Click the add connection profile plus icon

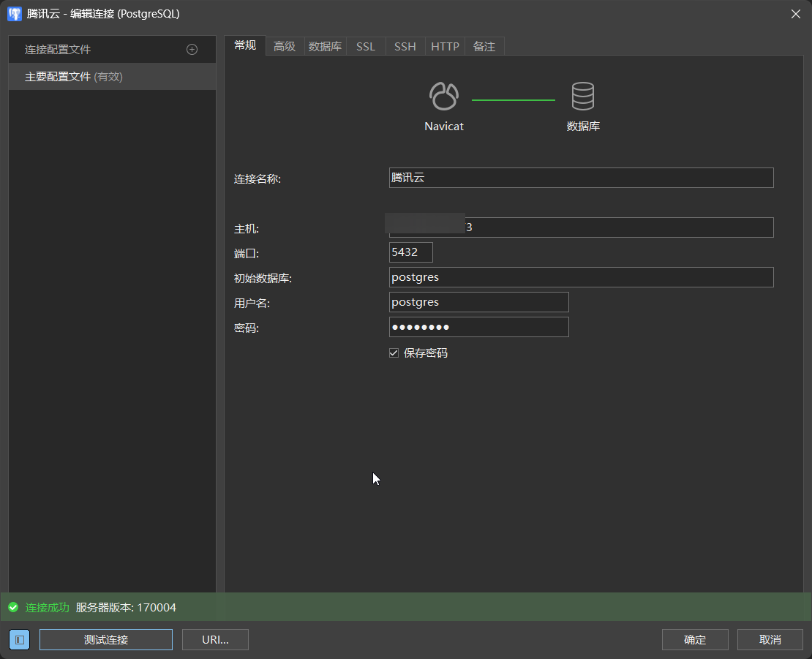click(192, 49)
